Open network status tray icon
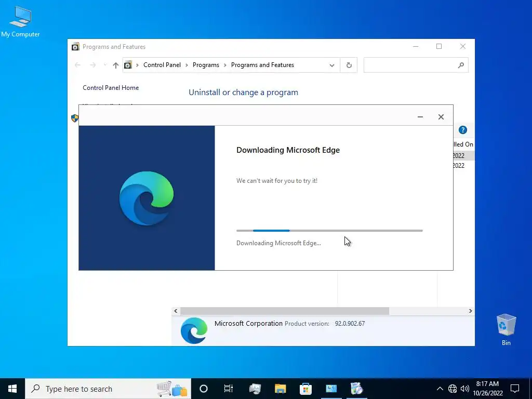Viewport: 532px width, 399px height. coord(453,389)
